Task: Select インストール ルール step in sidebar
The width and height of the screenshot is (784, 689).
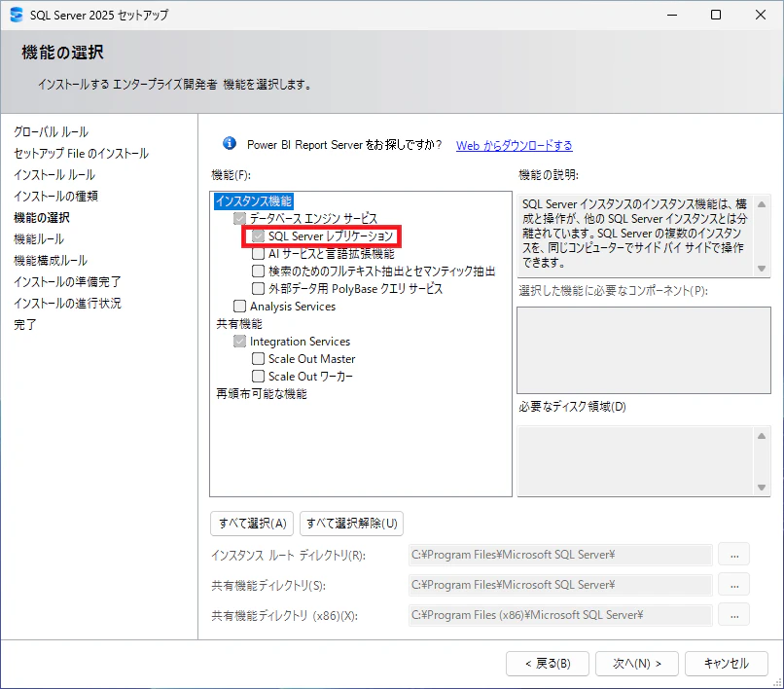Action: (x=54, y=174)
